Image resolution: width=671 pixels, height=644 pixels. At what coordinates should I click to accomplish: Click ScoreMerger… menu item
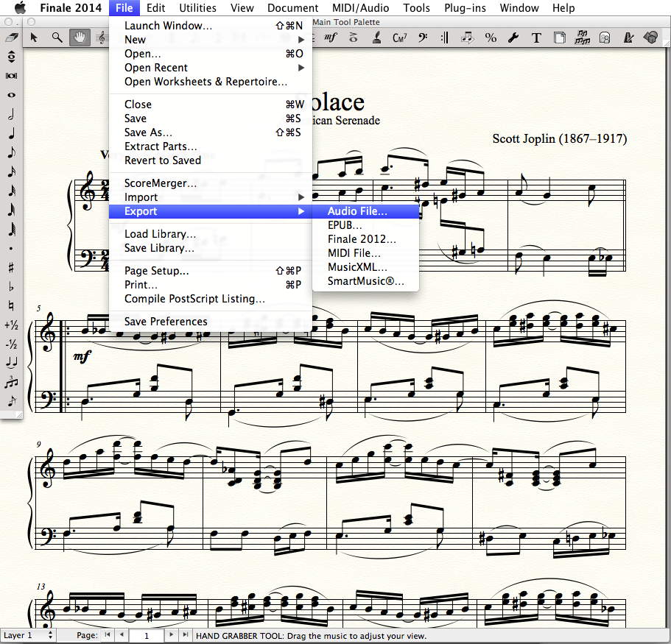(211, 183)
